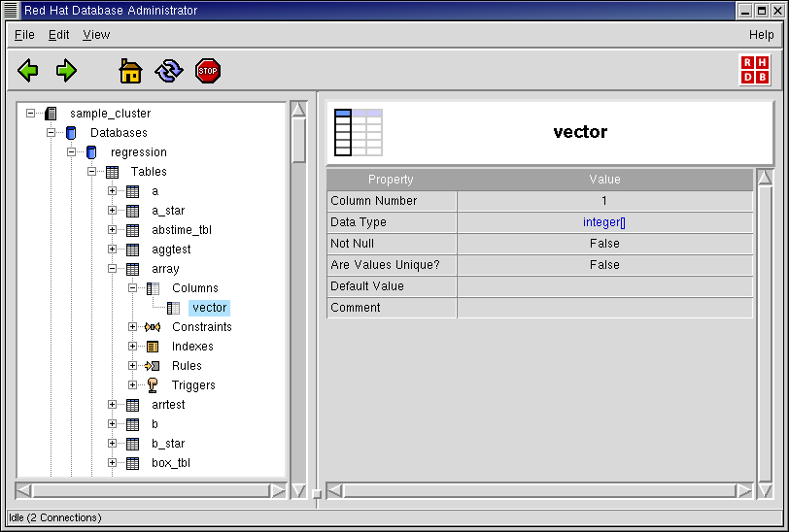The height and width of the screenshot is (532, 789).
Task: Select table b label in tree
Action: 155,424
